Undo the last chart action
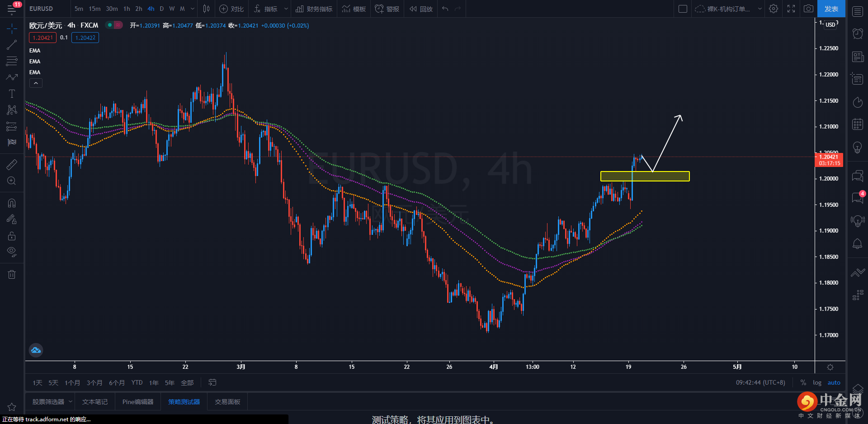Screen dimensions: 868x424 pyautogui.click(x=445, y=9)
